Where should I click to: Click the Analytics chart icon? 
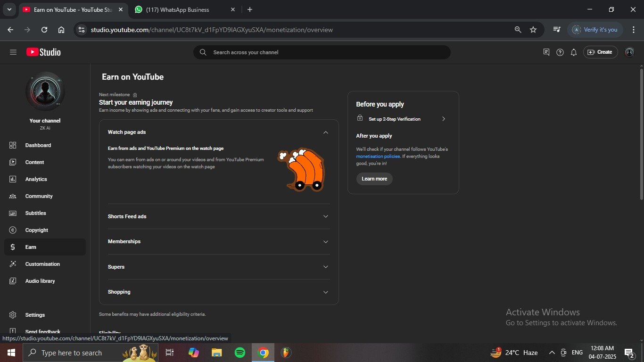pyautogui.click(x=13, y=179)
